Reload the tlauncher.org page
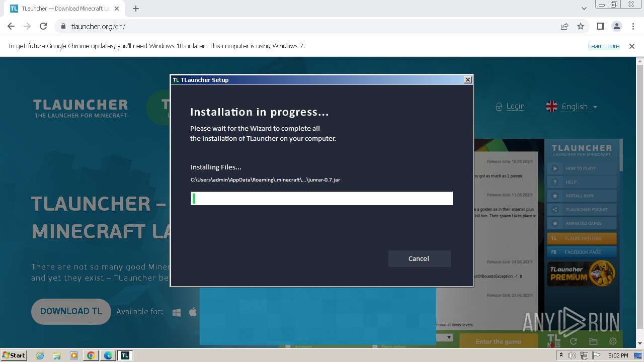This screenshot has height=362, width=644. point(43,26)
